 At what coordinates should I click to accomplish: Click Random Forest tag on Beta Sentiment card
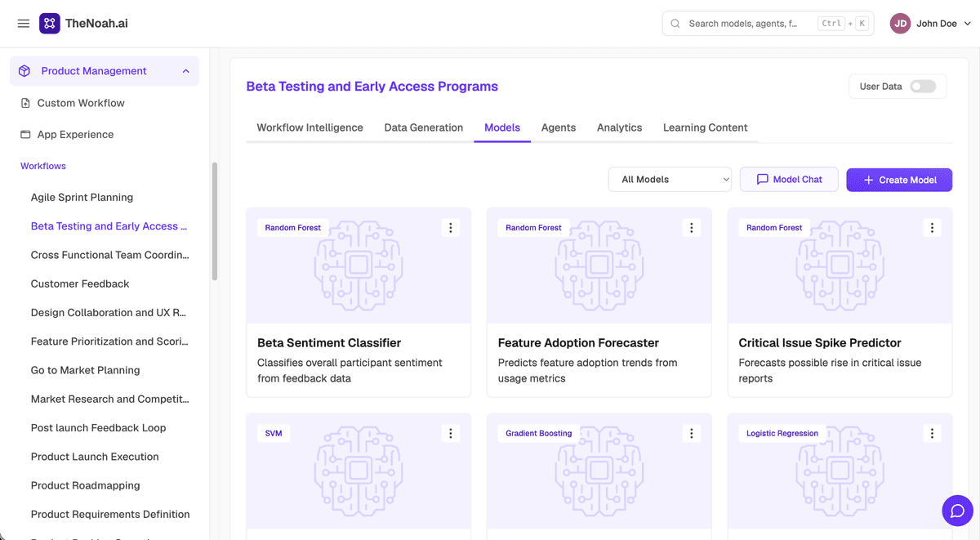click(x=293, y=228)
